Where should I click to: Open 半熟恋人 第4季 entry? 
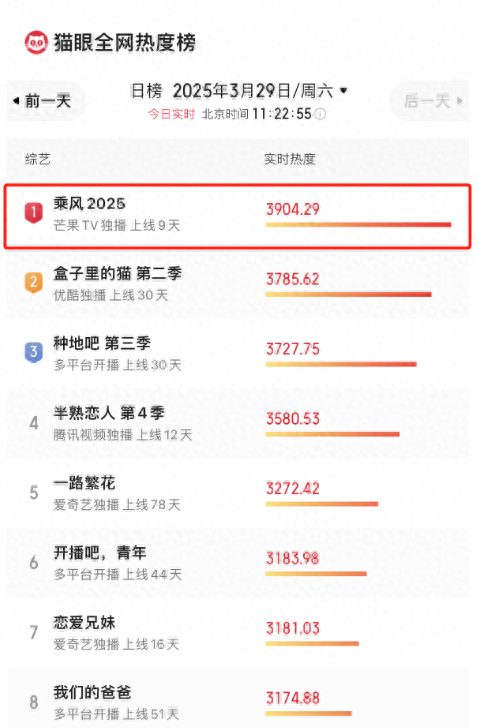click(x=238, y=423)
